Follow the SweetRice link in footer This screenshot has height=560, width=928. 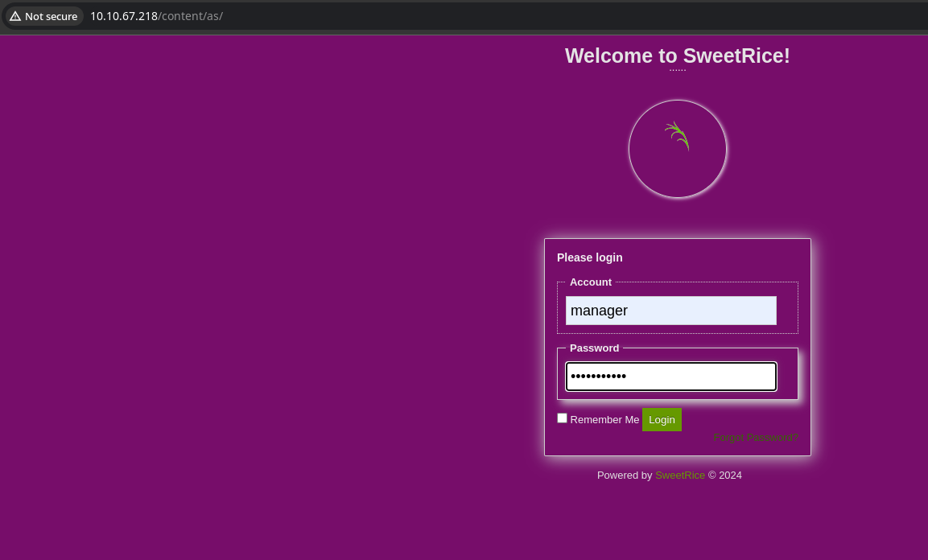click(x=679, y=476)
